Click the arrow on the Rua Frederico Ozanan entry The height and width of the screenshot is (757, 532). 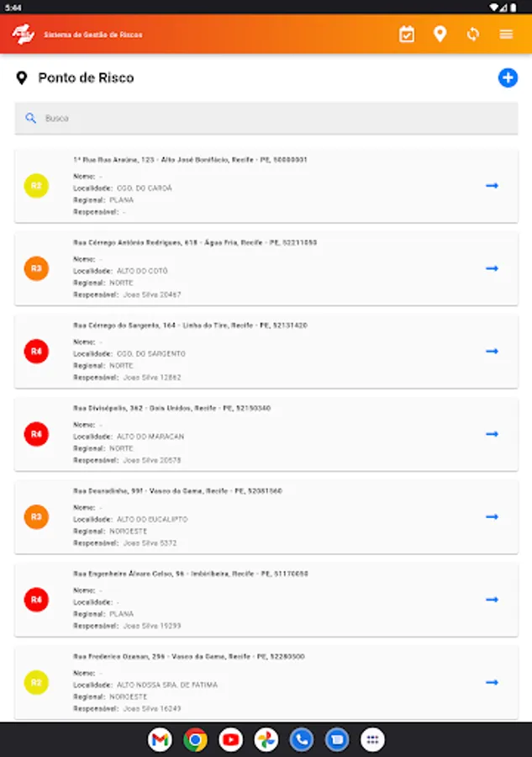(x=490, y=683)
